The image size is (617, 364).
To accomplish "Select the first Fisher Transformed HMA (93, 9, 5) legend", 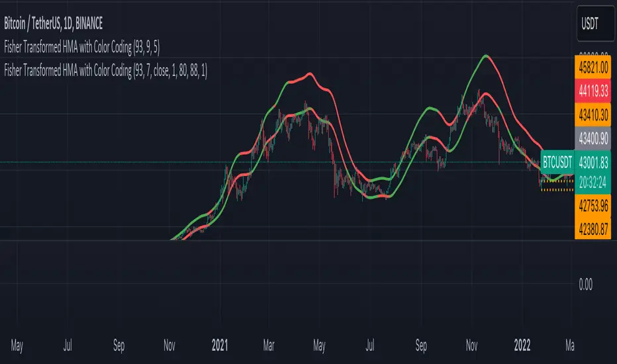I will [x=82, y=47].
